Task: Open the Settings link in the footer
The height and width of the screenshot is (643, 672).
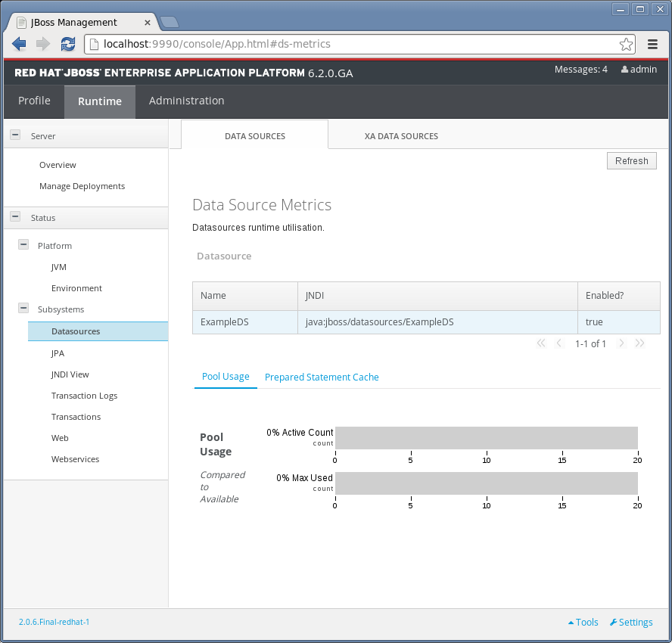Action: (x=631, y=622)
